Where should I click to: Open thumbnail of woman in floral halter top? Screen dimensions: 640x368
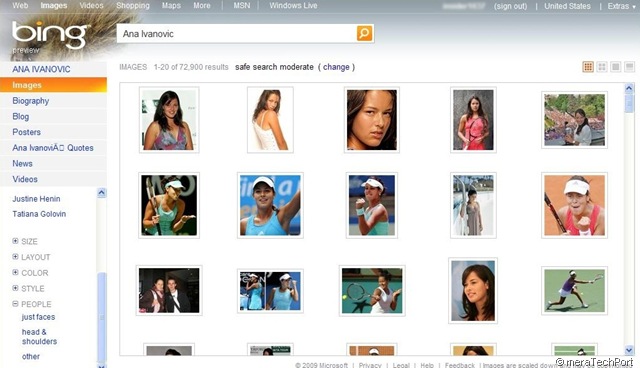169,120
